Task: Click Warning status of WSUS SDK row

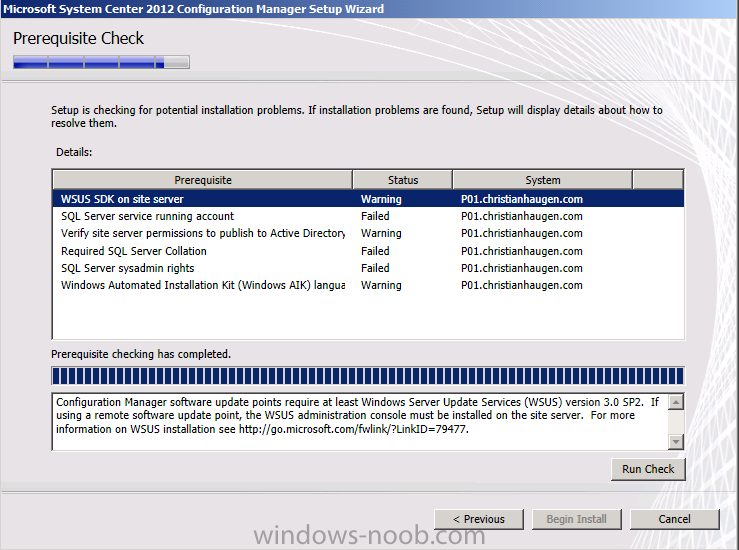Action: (x=381, y=199)
